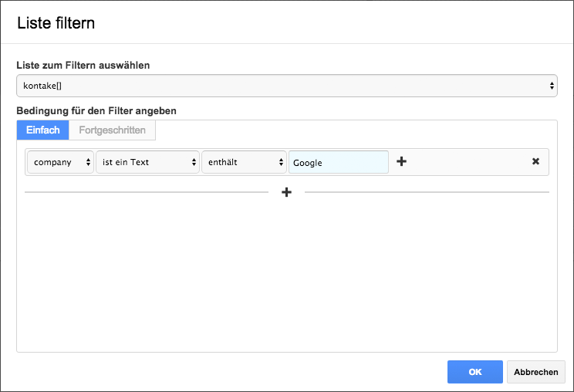This screenshot has height=392, width=574.
Task: Click the 'Liste zum Filtern auswählen' label
Action: pyautogui.click(x=83, y=65)
